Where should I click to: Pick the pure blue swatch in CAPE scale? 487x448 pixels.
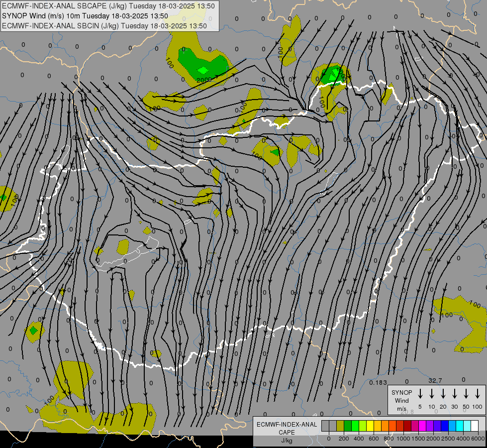444,426
